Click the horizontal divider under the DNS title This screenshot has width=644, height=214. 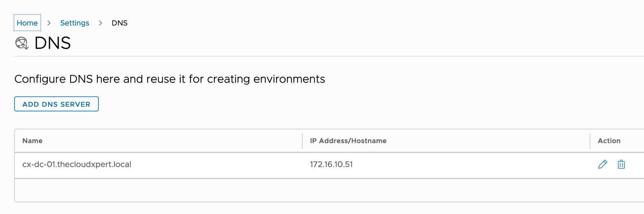point(311,56)
